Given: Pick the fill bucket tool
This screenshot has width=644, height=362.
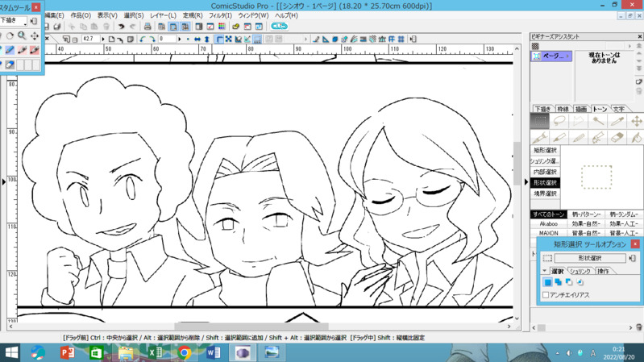Looking at the screenshot, I should 636,137.
